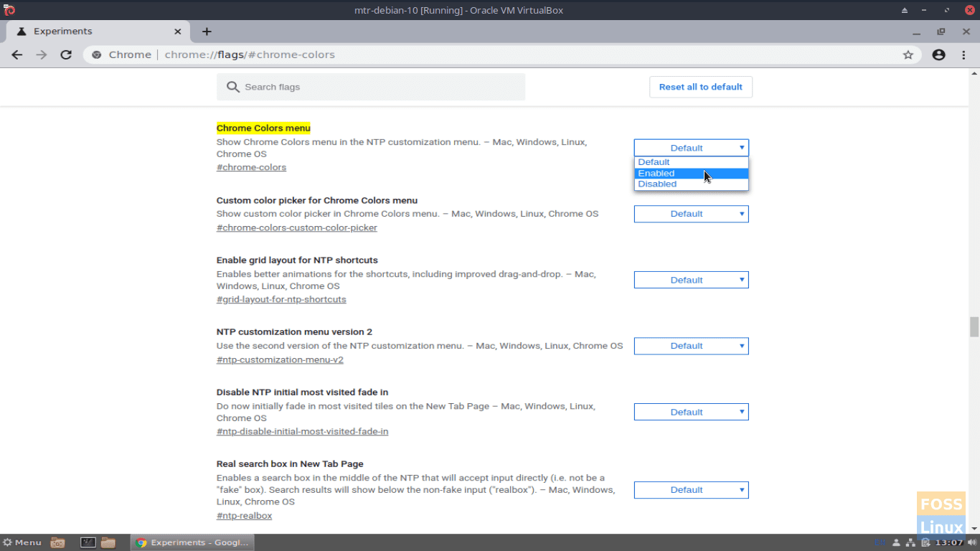Reload the chrome flags page
Screen dimensions: 980x551
pos(66,55)
